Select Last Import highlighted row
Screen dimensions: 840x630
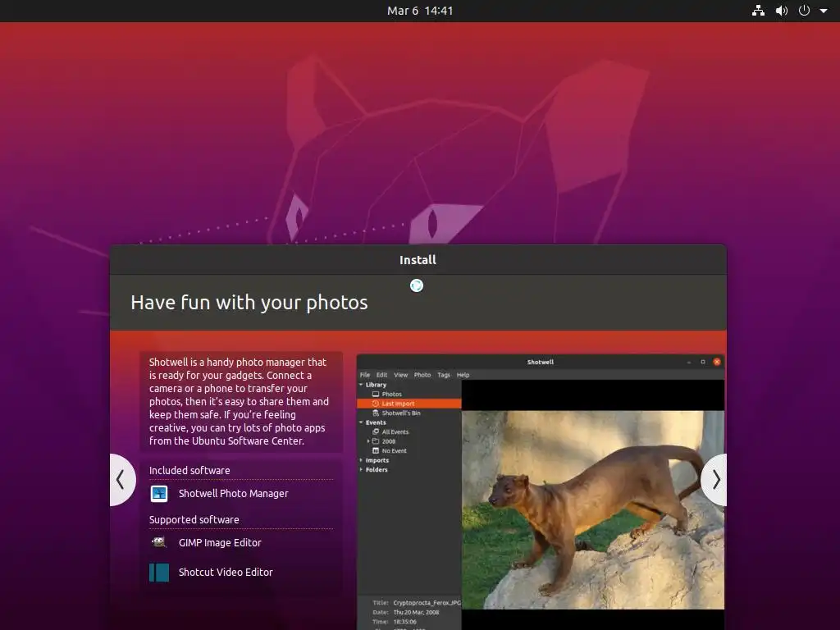click(x=409, y=404)
